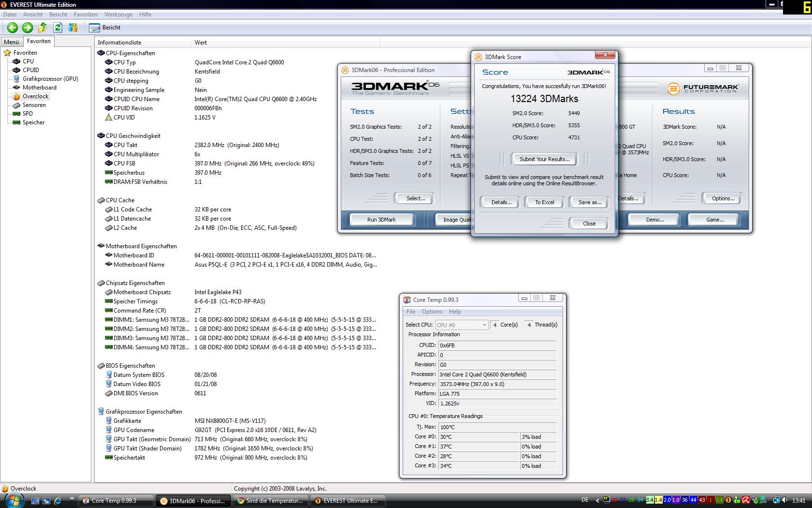The image size is (812, 508).
Task: Click the Switch between windows Quick Launch icon
Action: click(x=46, y=501)
